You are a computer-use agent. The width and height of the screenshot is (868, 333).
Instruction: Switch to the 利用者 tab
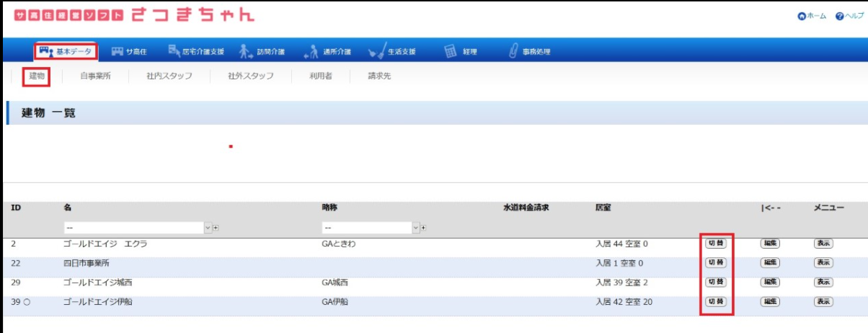click(x=320, y=76)
